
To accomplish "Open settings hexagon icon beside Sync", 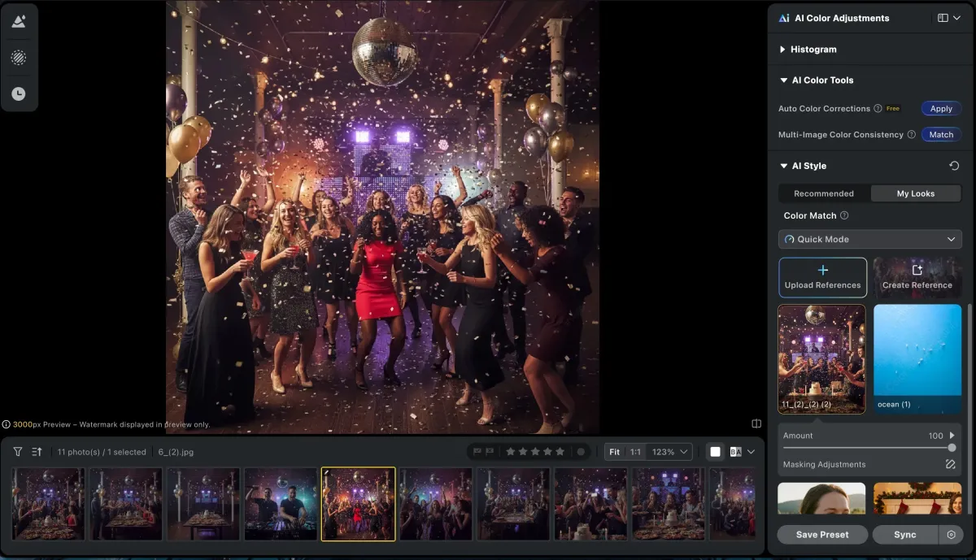I will pyautogui.click(x=951, y=535).
